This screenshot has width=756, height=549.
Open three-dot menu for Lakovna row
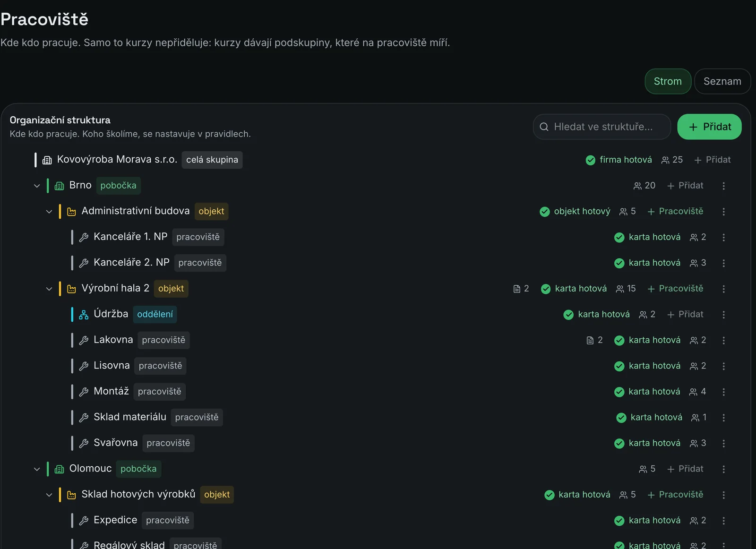[x=723, y=340]
